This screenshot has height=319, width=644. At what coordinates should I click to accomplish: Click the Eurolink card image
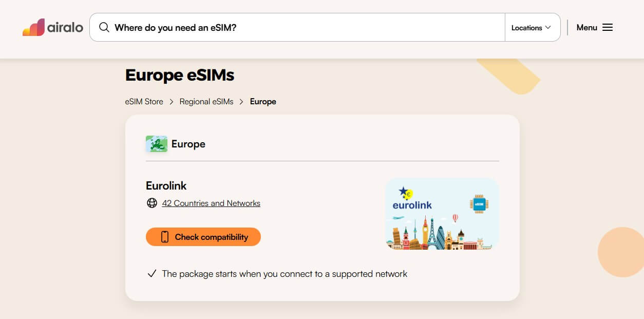coord(442,214)
